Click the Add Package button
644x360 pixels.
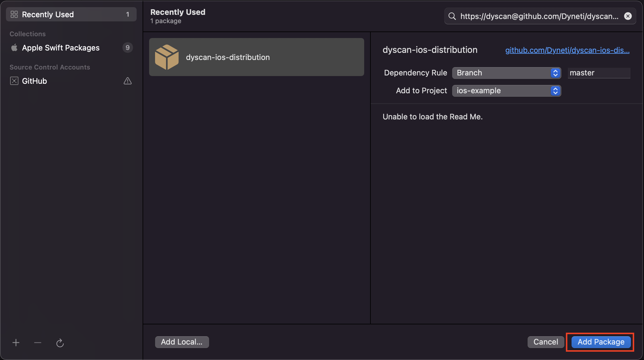[601, 342]
